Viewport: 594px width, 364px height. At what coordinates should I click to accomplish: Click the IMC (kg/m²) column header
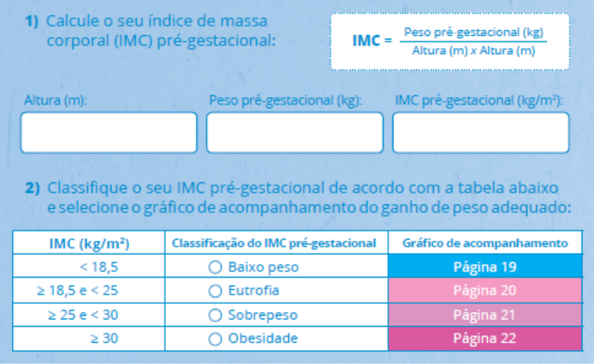point(89,243)
